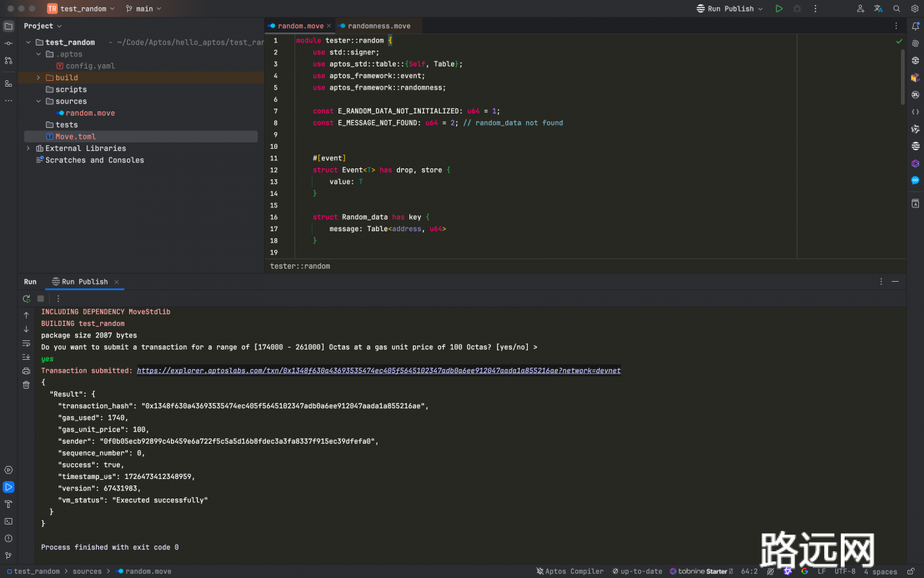The image size is (924, 578).
Task: Run the Run Publish configuration with green play
Action: [x=779, y=9]
